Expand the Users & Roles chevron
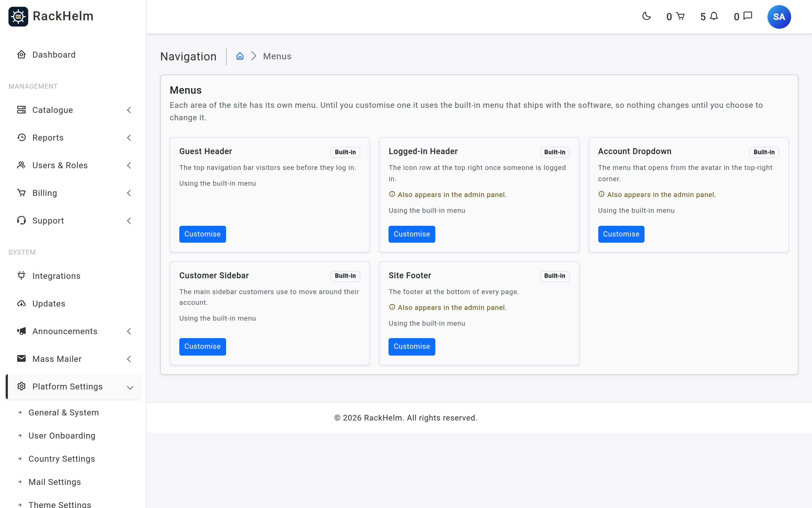This screenshot has height=508, width=812. coord(129,165)
